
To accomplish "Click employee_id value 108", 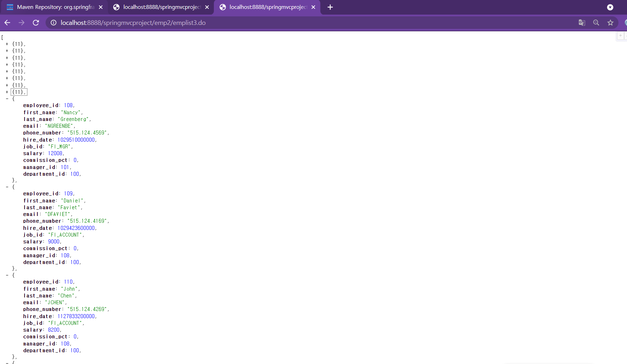I will pos(68,105).
